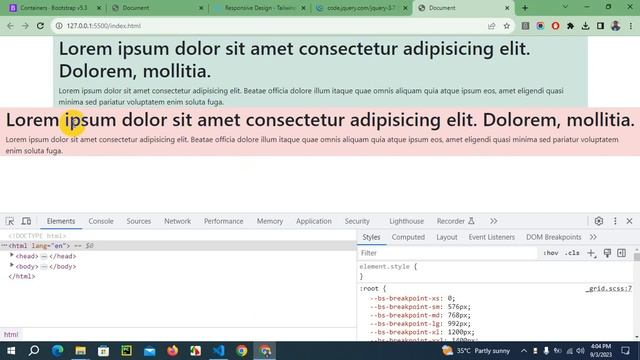640x360 pixels.
Task: Expand body's collapsed ellipsis badge
Action: 44,267
